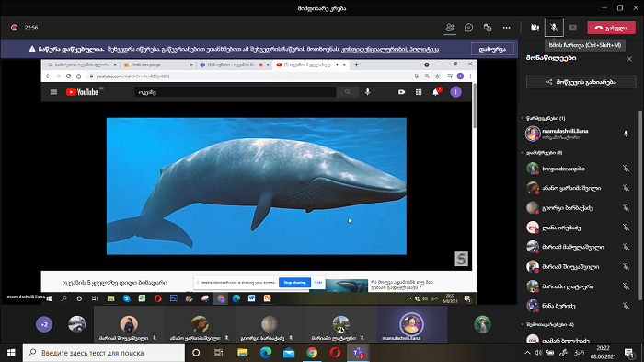Open the more actions ellipsis menu
Viewport: 644px width, 362px height.
click(506, 28)
